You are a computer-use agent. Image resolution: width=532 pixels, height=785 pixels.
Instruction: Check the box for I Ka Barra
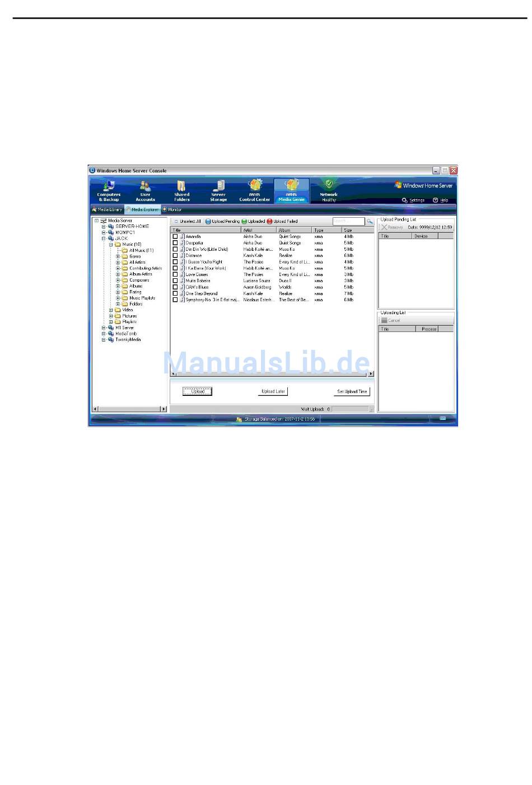click(x=175, y=268)
